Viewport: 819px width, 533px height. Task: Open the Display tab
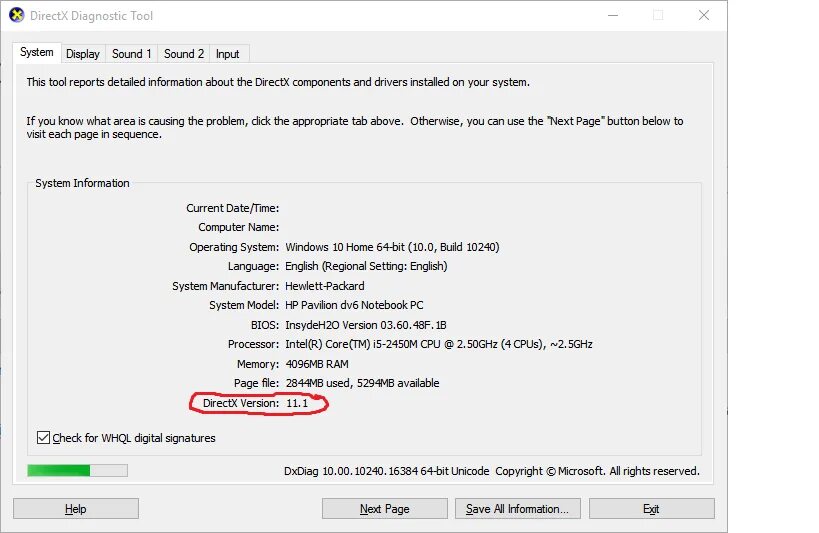click(83, 54)
